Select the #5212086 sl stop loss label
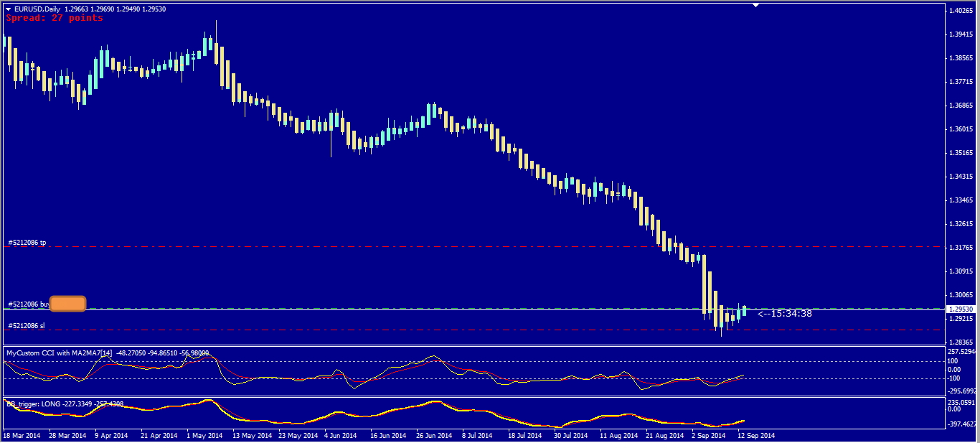980x443 pixels. point(27,326)
